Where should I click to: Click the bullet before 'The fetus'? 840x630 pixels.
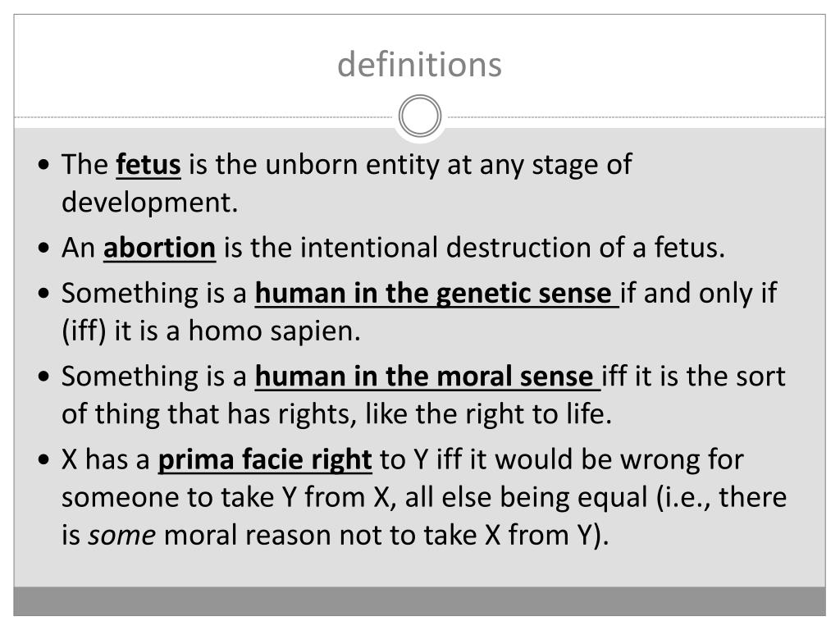(44, 164)
